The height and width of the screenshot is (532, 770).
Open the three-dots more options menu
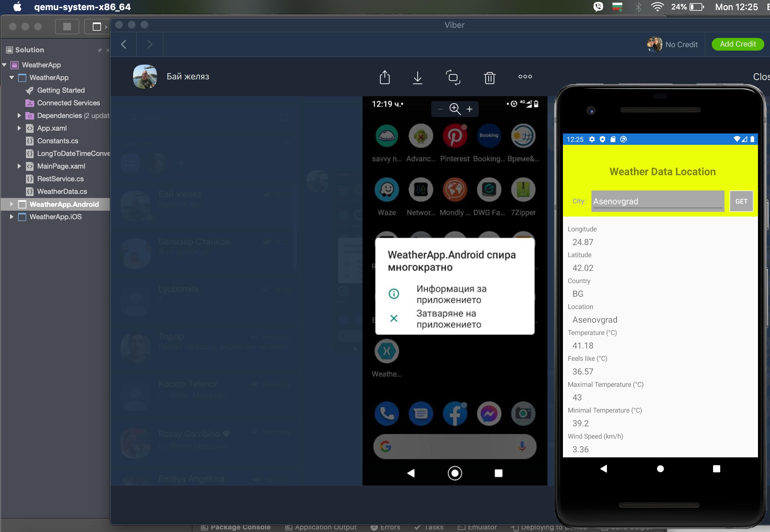(525, 77)
